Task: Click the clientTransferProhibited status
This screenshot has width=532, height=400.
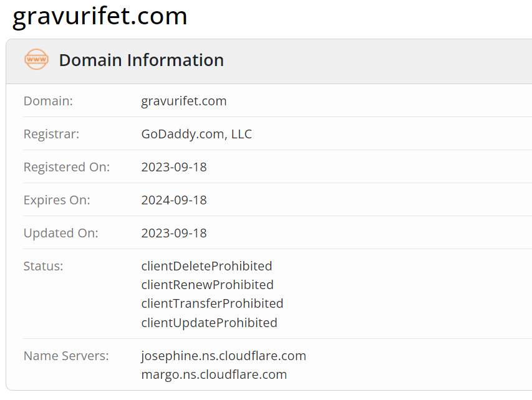Action: [212, 303]
